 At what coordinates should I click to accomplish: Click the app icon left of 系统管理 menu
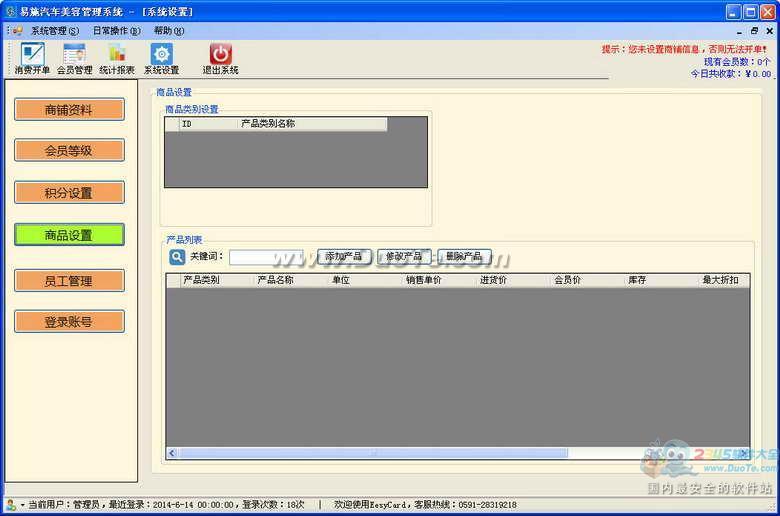pyautogui.click(x=17, y=31)
